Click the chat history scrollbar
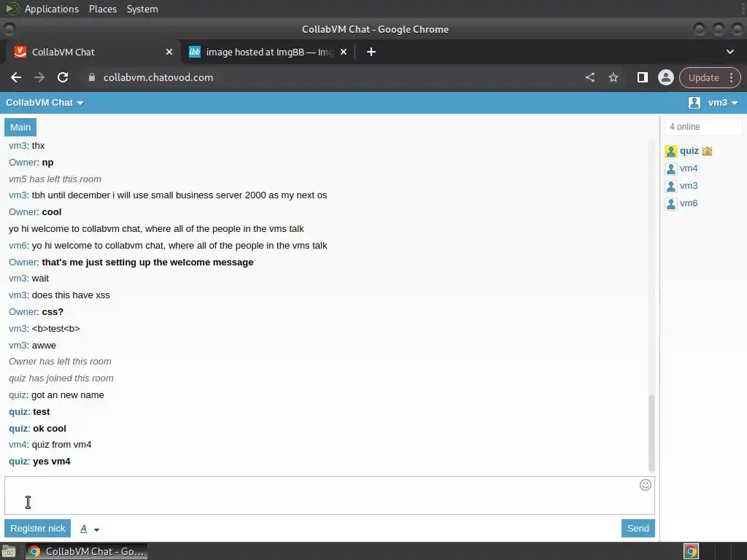747x560 pixels. pos(651,432)
